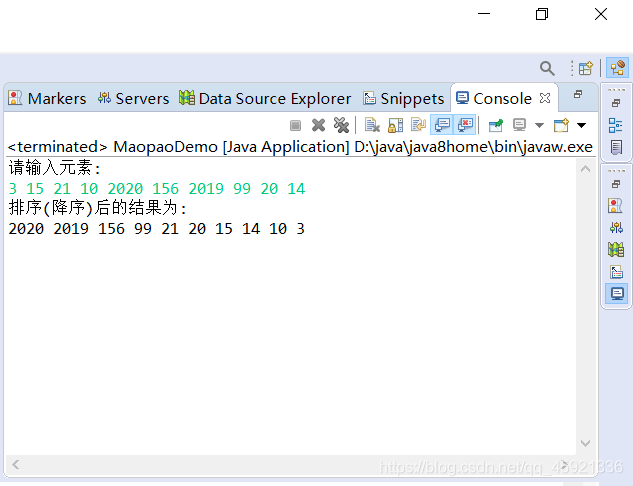Viewport: 633px width, 486px height.
Task: Open the Task List view from sidebar
Action: tap(616, 147)
